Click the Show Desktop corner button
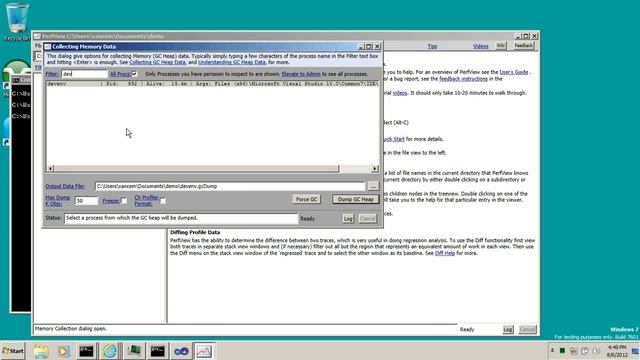This screenshot has height=360, width=640. point(636,351)
